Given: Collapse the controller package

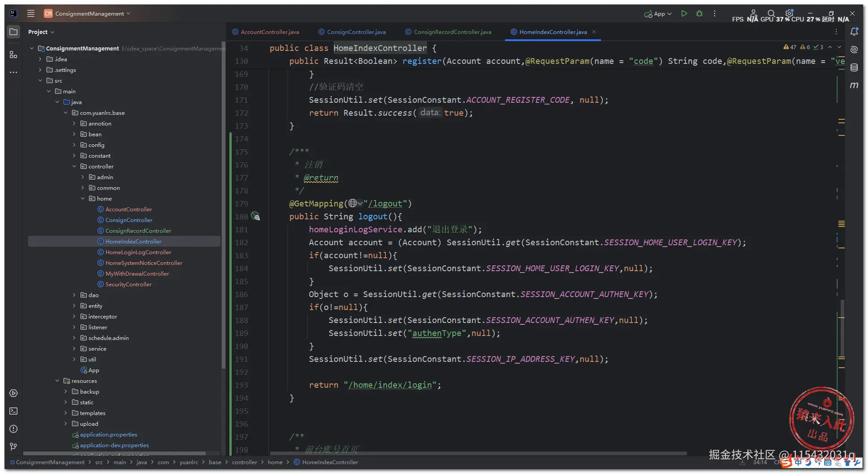Looking at the screenshot, I should (74, 166).
